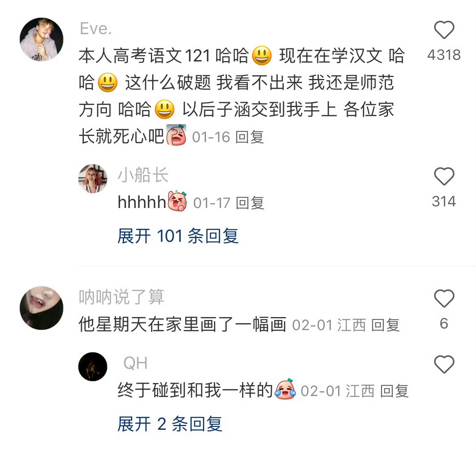Like 小船长's hhhhh reply

[x=444, y=176]
